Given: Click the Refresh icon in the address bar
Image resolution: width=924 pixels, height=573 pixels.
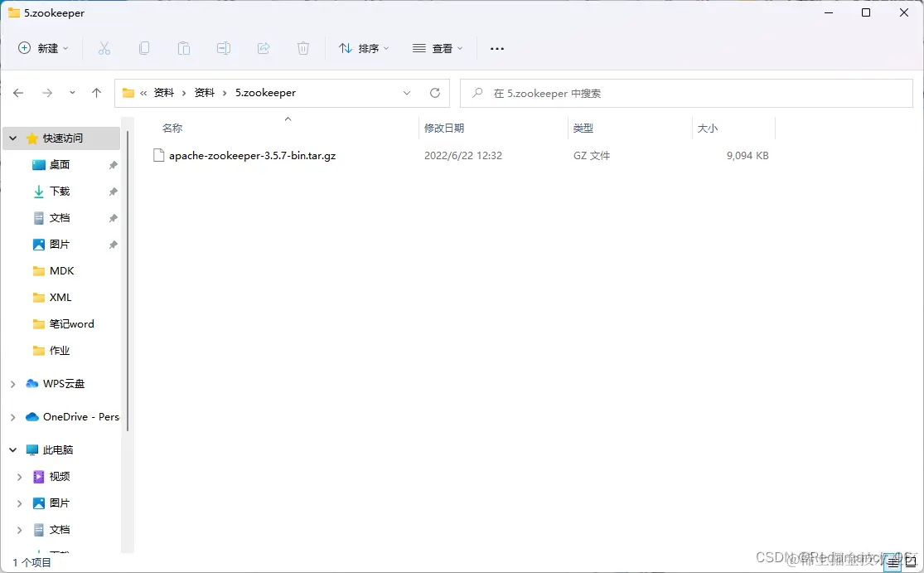Looking at the screenshot, I should 435,93.
